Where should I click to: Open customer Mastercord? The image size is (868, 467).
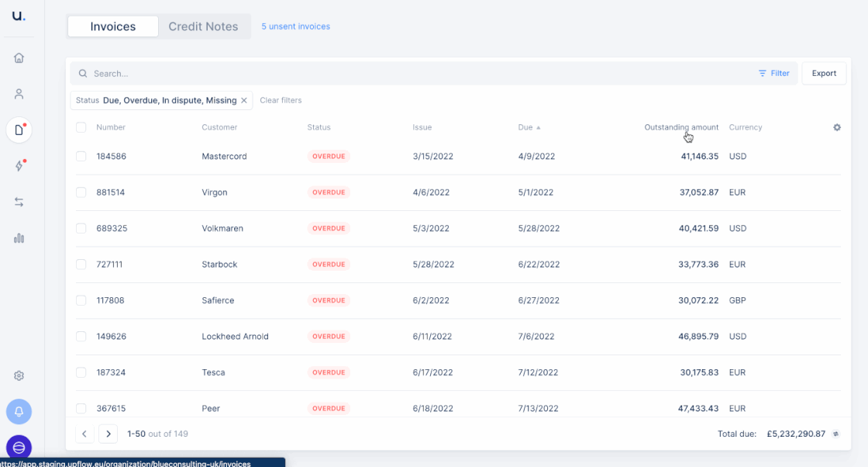click(x=224, y=156)
